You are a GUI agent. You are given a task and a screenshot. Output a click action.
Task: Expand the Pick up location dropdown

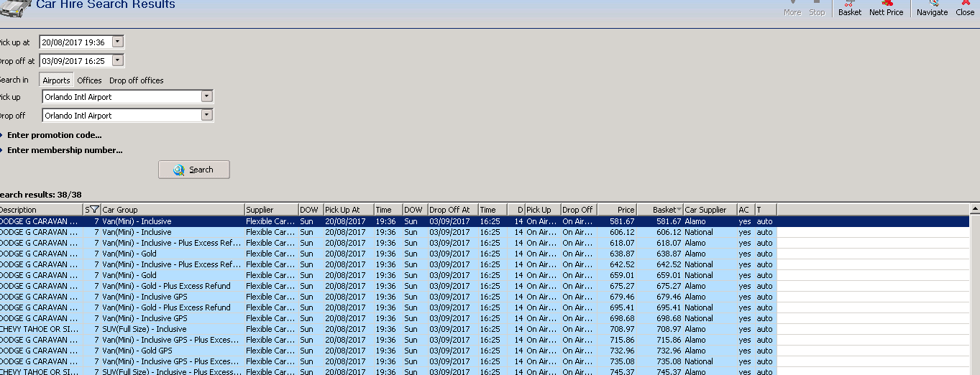click(207, 96)
